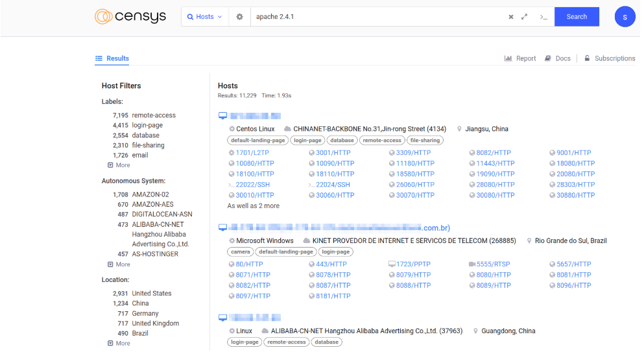
Task: Click the cloud icon beside KINET PROVEDOR
Action: (x=306, y=241)
